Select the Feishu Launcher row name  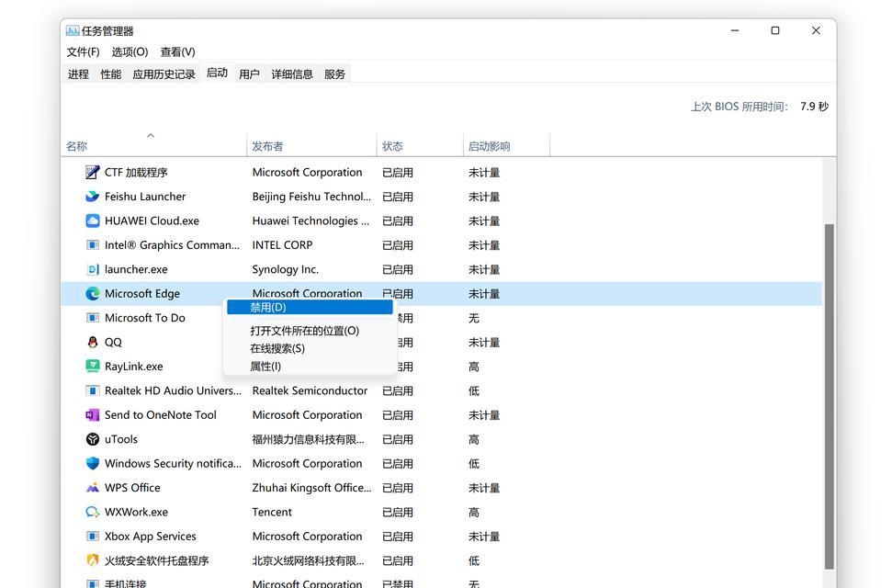(145, 197)
